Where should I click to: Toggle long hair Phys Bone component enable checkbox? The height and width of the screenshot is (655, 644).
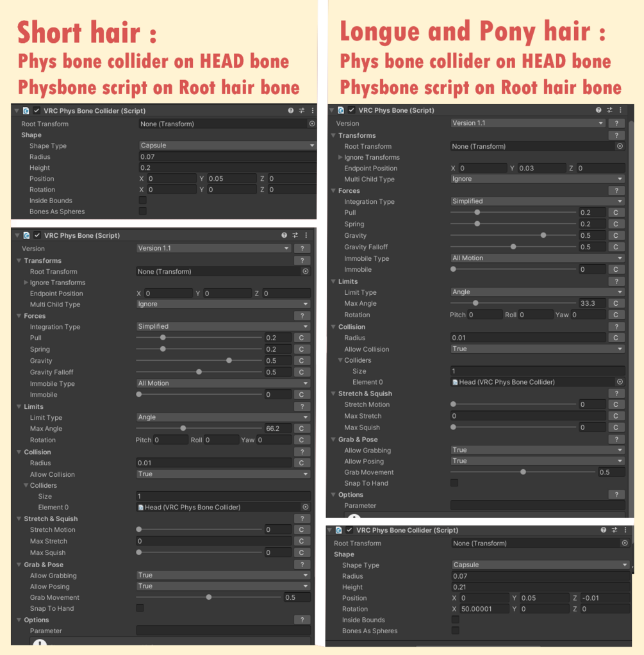click(x=352, y=110)
